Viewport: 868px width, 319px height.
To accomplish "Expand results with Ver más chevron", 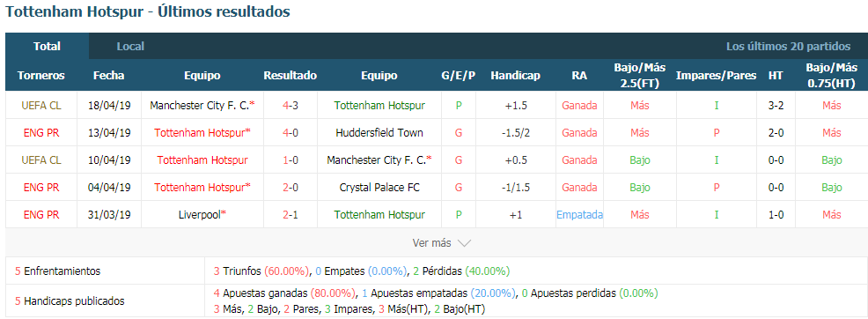I will (x=441, y=242).
